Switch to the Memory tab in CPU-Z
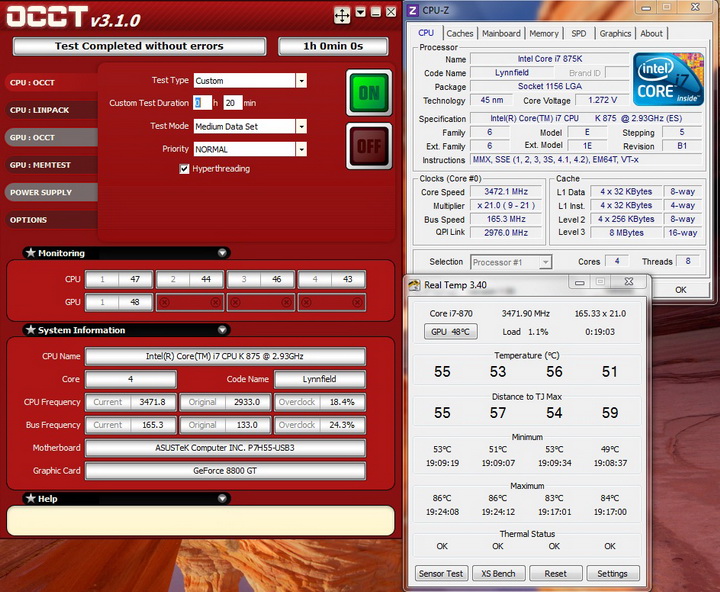This screenshot has width=720, height=592. pyautogui.click(x=544, y=34)
